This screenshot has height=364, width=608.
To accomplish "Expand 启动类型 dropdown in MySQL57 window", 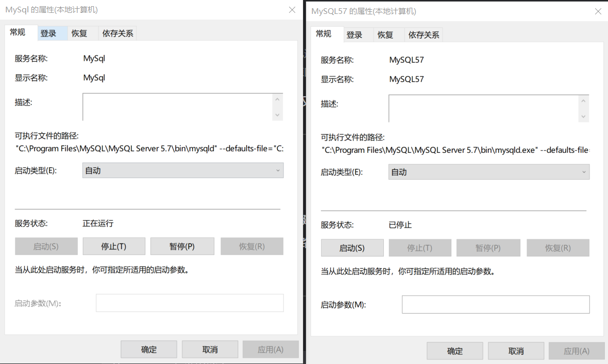I will pos(489,172).
